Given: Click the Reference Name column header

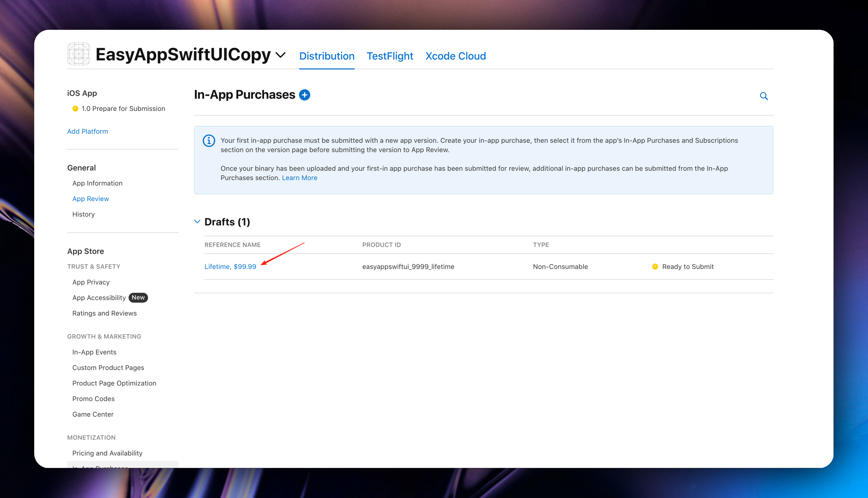Looking at the screenshot, I should 233,245.
